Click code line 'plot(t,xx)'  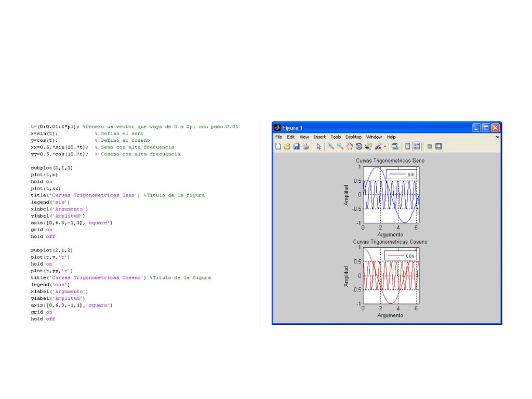point(46,188)
